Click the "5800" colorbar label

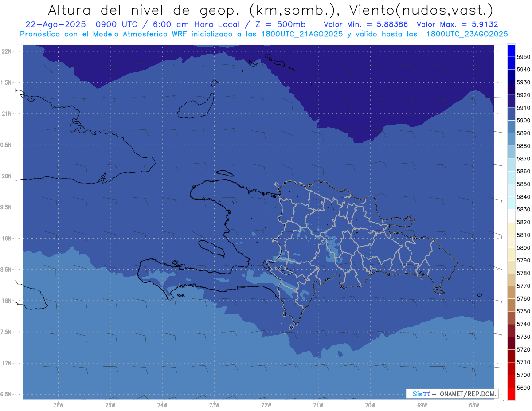tap(523, 248)
